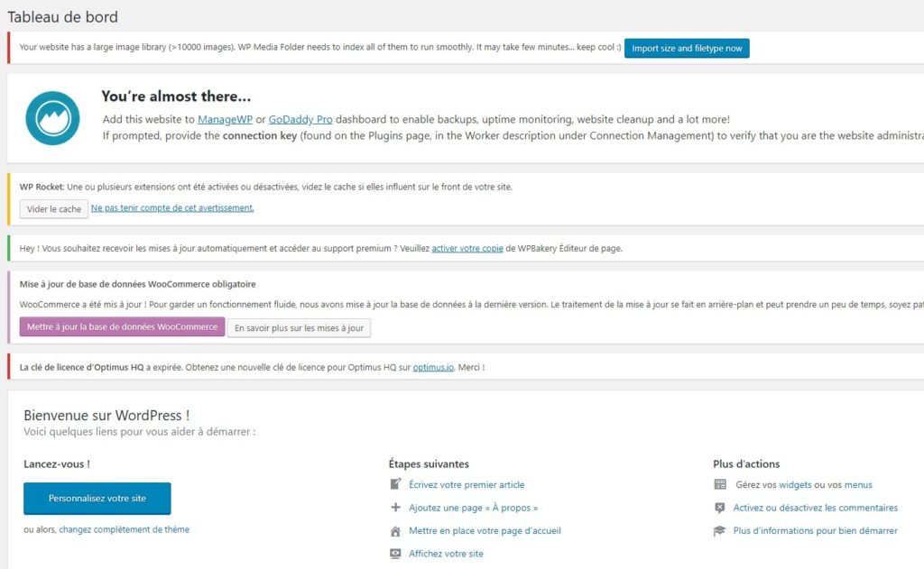The image size is (924, 569).
Task: Click the widgets grid icon under 'Plus d'actions'
Action: click(719, 484)
